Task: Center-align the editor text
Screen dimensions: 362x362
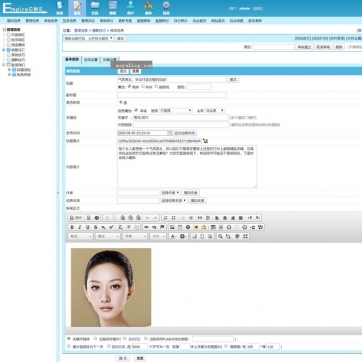Action: pyautogui.click(x=225, y=218)
